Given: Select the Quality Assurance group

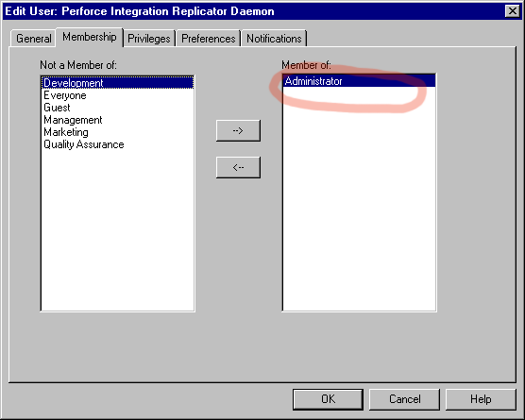Looking at the screenshot, I should [117, 144].
